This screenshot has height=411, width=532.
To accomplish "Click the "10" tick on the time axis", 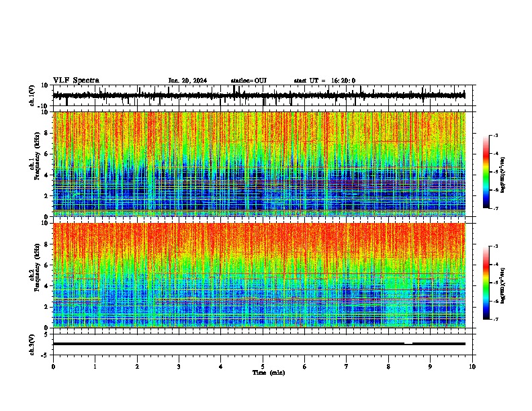I will pos(472,367).
